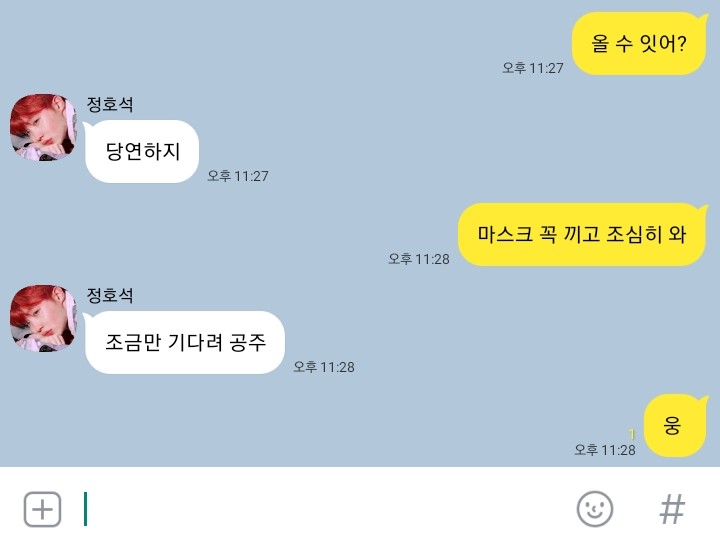Image resolution: width=720 pixels, height=549 pixels.
Task: Tap the 오후 11:27 timestamp beside '당연하지'
Action: click(238, 176)
